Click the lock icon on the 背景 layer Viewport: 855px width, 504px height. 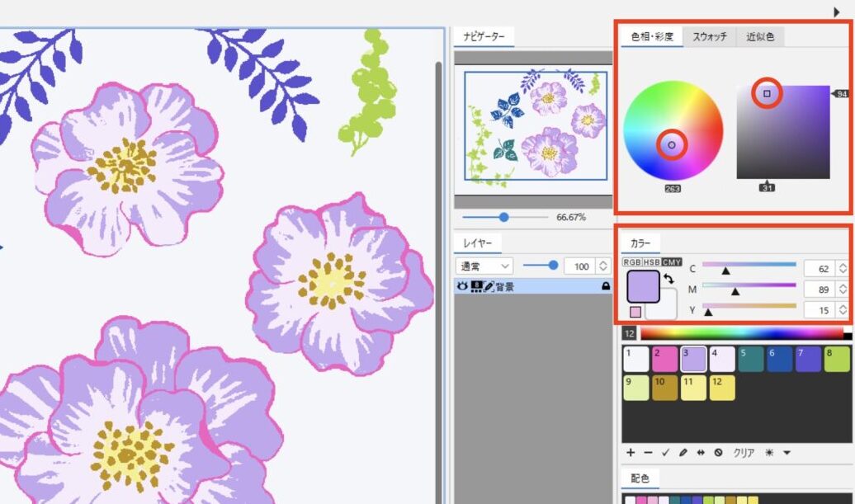coord(605,286)
